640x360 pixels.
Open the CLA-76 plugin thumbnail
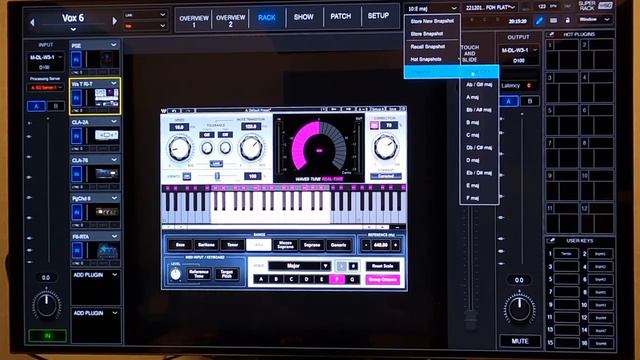(x=106, y=174)
